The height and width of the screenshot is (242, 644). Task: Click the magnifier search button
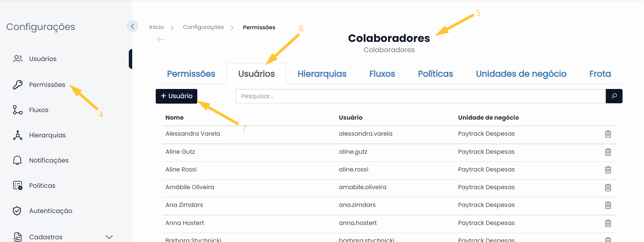[614, 96]
